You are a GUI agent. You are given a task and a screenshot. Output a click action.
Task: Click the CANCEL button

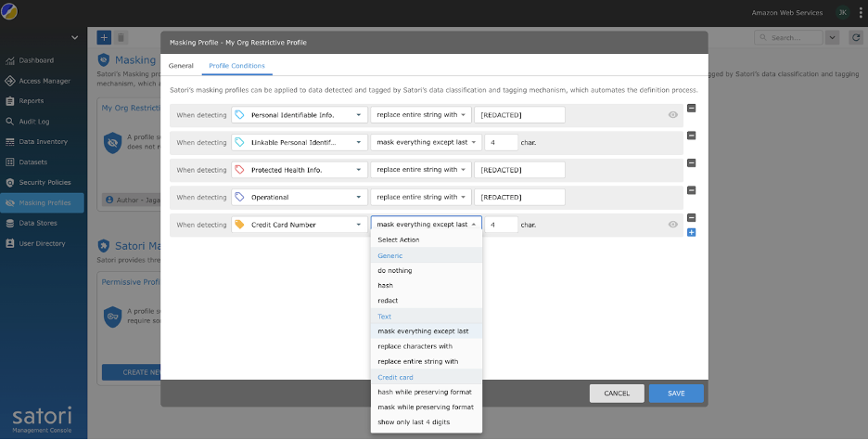click(x=617, y=394)
